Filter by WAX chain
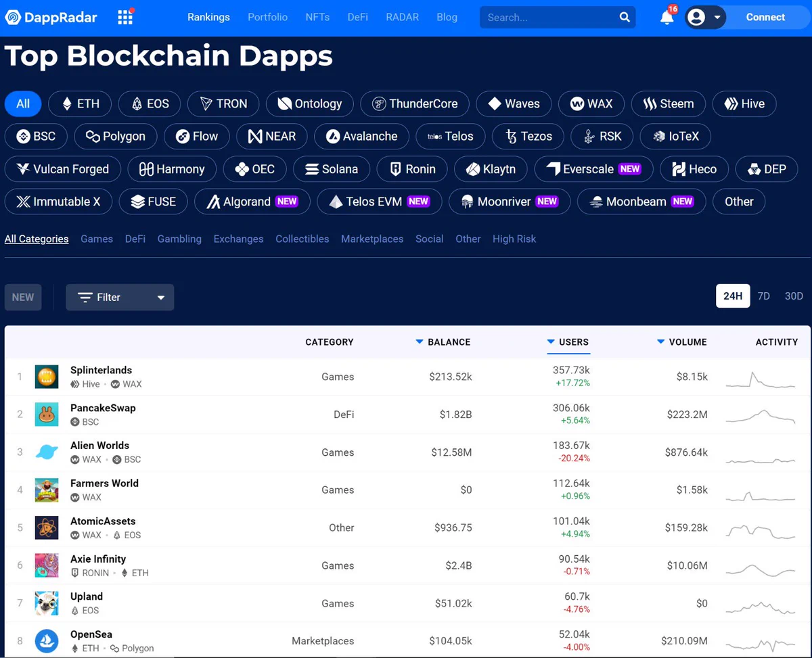812x658 pixels. pos(591,104)
